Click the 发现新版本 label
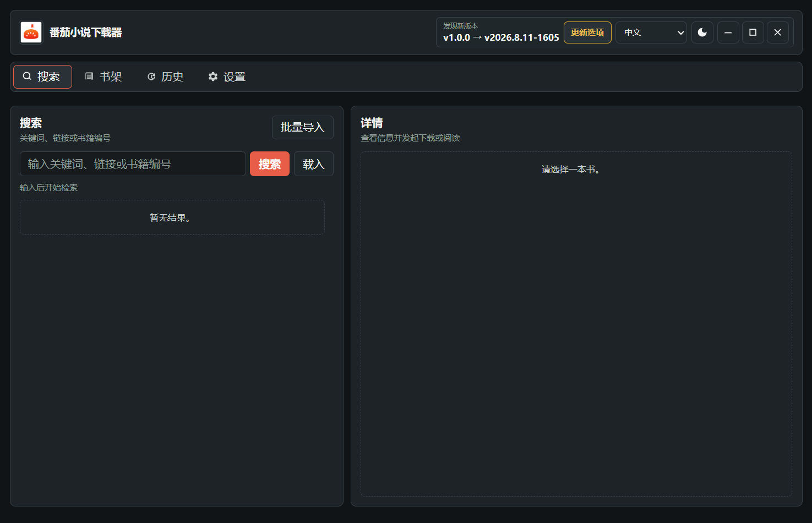812x523 pixels. pyautogui.click(x=461, y=26)
